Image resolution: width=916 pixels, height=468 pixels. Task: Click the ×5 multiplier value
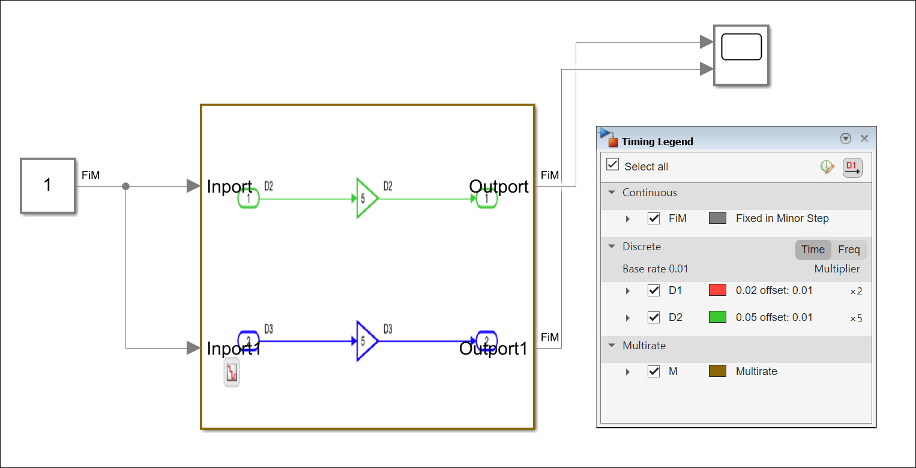pos(856,319)
